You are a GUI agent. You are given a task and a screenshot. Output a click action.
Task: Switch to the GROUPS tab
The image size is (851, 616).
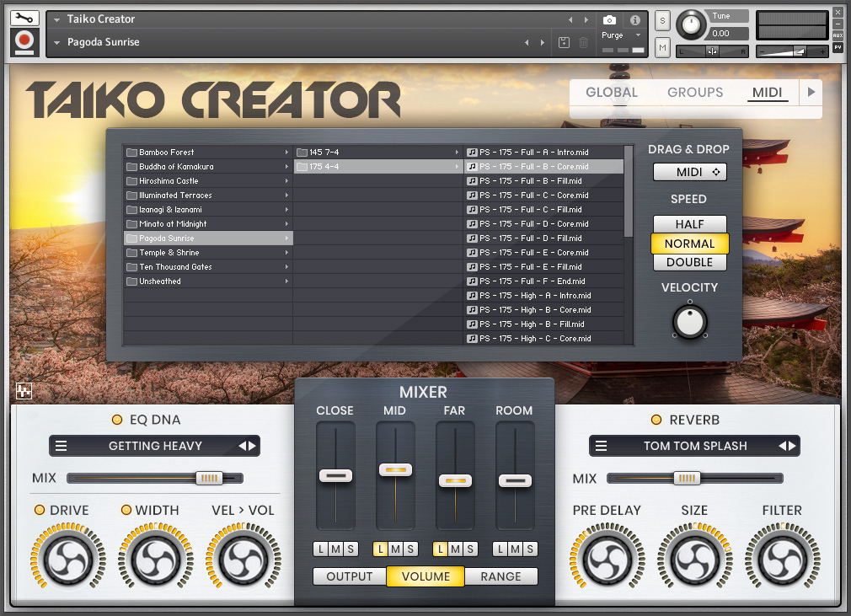[x=695, y=92]
